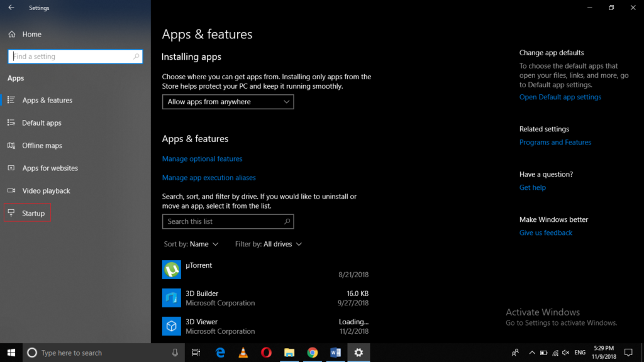The width and height of the screenshot is (644, 362).
Task: Click the Get help link
Action: coord(532,187)
